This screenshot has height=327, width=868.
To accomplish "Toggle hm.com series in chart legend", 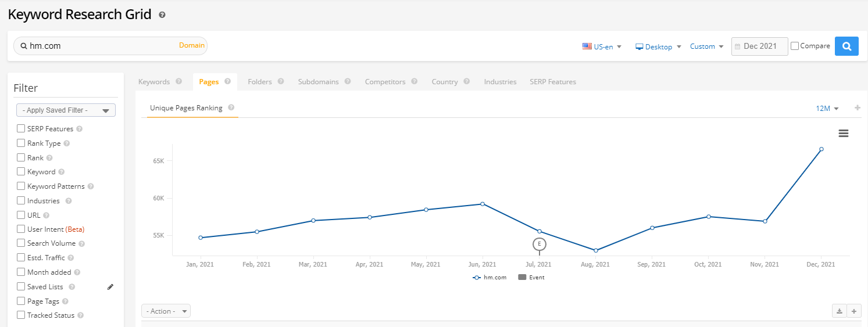I will click(490, 278).
